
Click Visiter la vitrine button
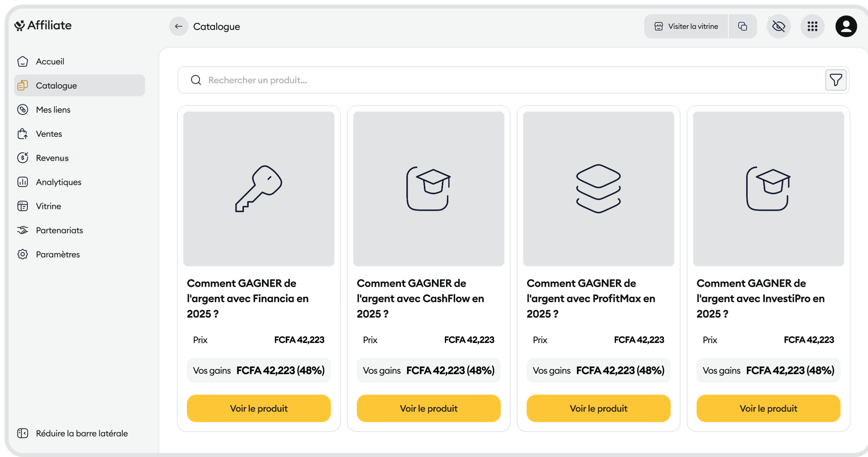(x=686, y=26)
